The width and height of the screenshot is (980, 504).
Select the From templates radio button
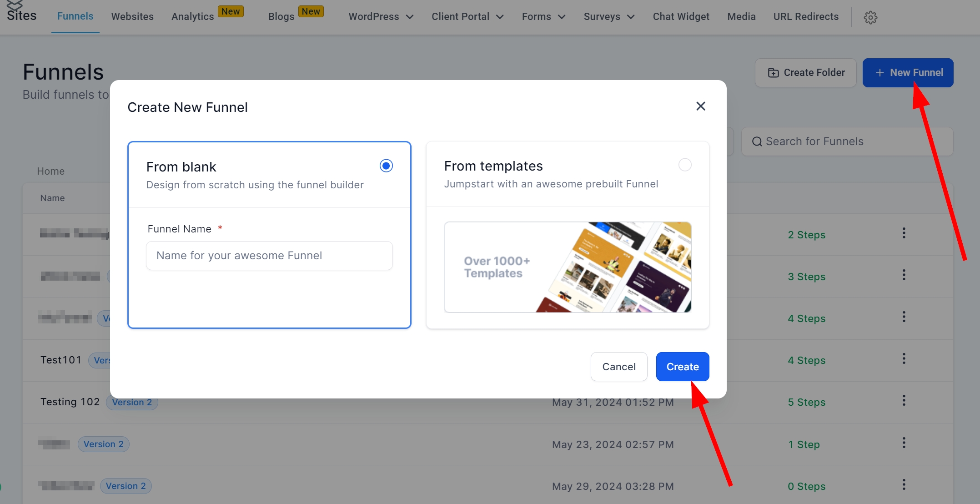coord(685,165)
